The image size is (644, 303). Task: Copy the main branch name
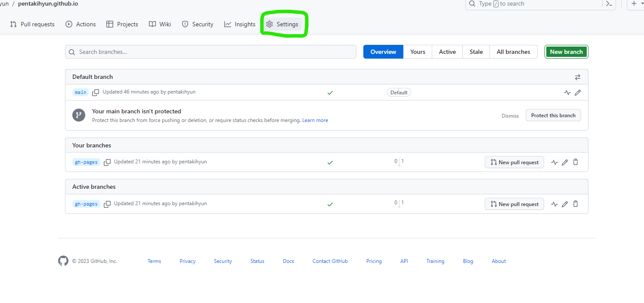96,93
